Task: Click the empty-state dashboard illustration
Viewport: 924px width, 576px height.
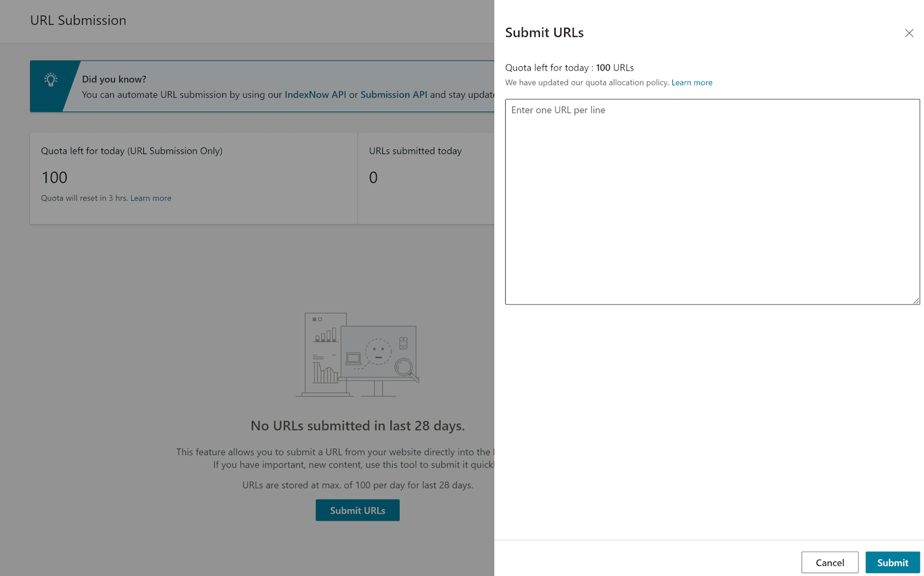Action: click(357, 355)
